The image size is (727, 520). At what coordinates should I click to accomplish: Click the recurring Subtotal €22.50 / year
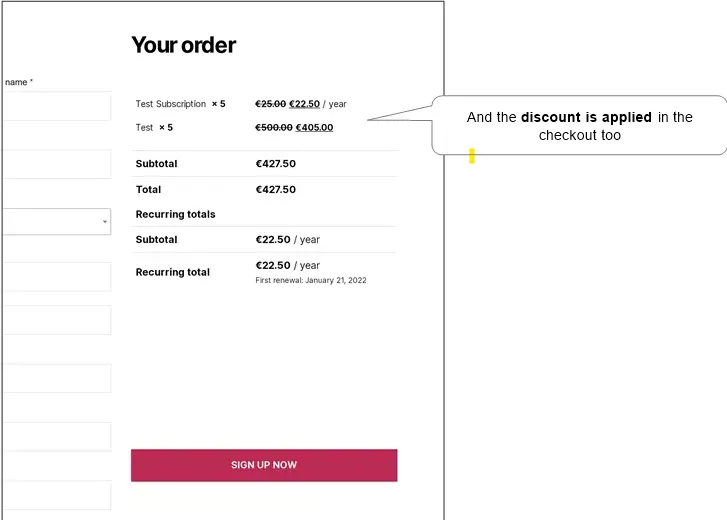[x=287, y=240]
